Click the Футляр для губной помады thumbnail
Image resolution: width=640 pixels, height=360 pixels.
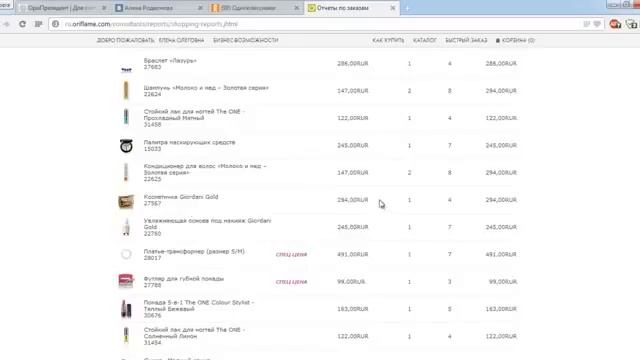(x=126, y=281)
